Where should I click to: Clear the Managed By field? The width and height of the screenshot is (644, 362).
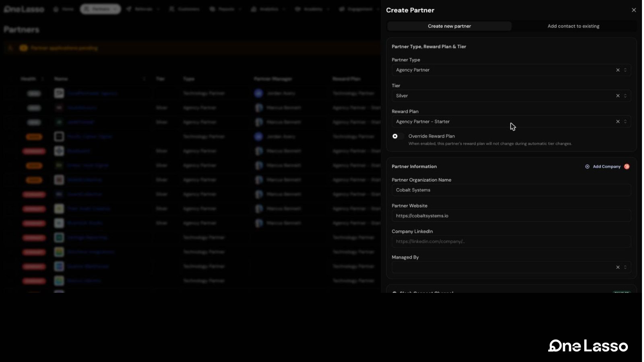pos(618,267)
